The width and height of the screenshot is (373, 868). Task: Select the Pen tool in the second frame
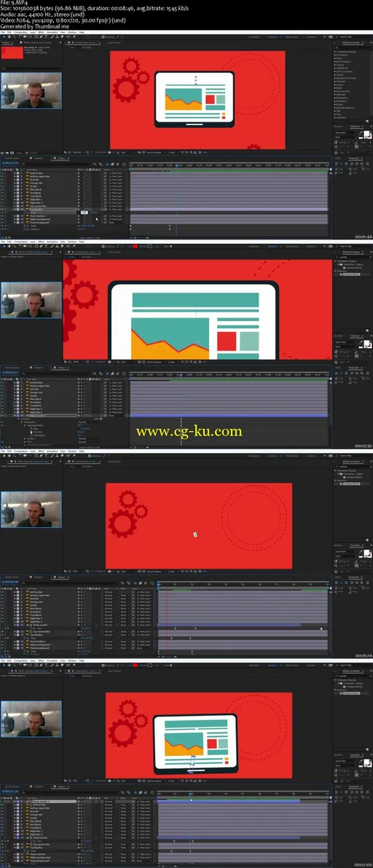click(x=41, y=246)
